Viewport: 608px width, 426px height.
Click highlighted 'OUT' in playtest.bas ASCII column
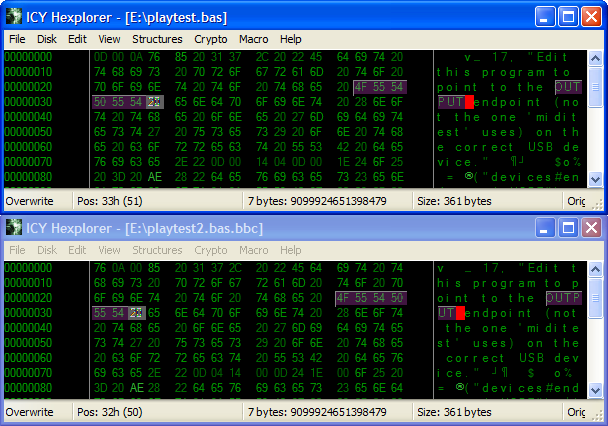point(568,87)
